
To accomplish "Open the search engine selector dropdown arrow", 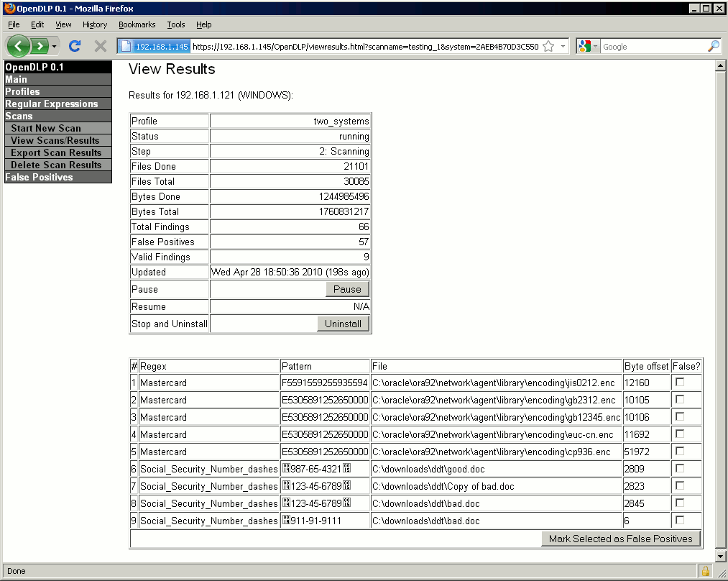I will pos(595,47).
